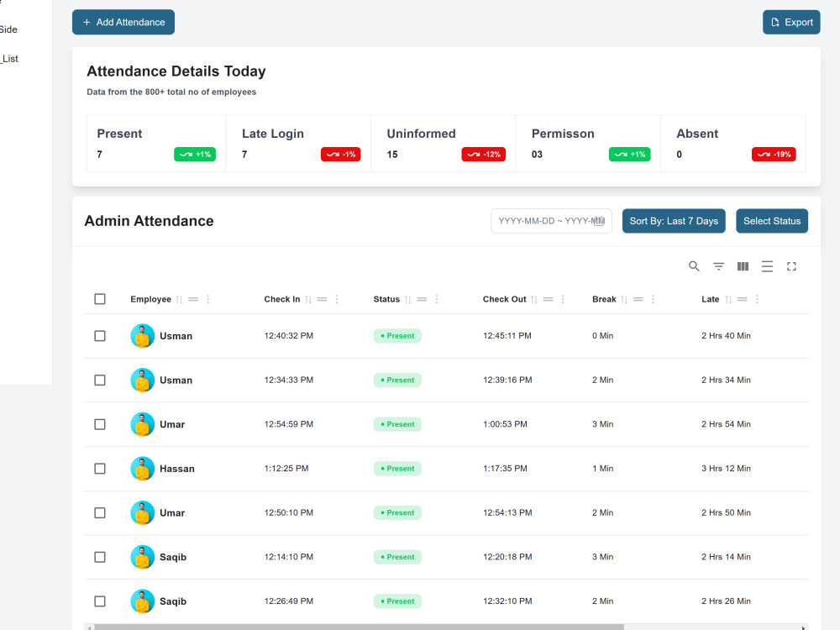This screenshot has width=840, height=630.
Task: Click the scrollbar right arrow
Action: pos(803,627)
